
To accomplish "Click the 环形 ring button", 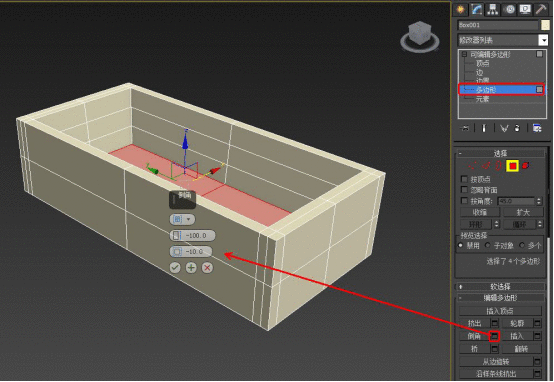I will tap(476, 224).
